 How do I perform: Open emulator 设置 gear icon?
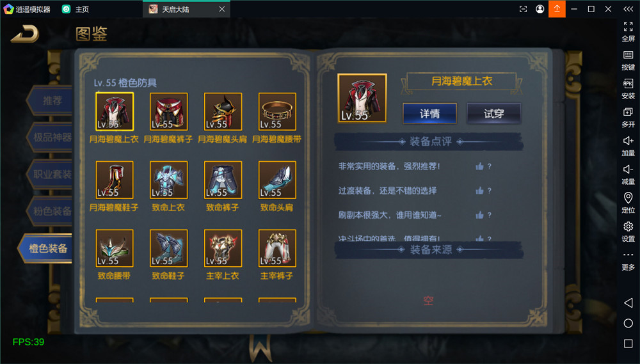point(628,232)
